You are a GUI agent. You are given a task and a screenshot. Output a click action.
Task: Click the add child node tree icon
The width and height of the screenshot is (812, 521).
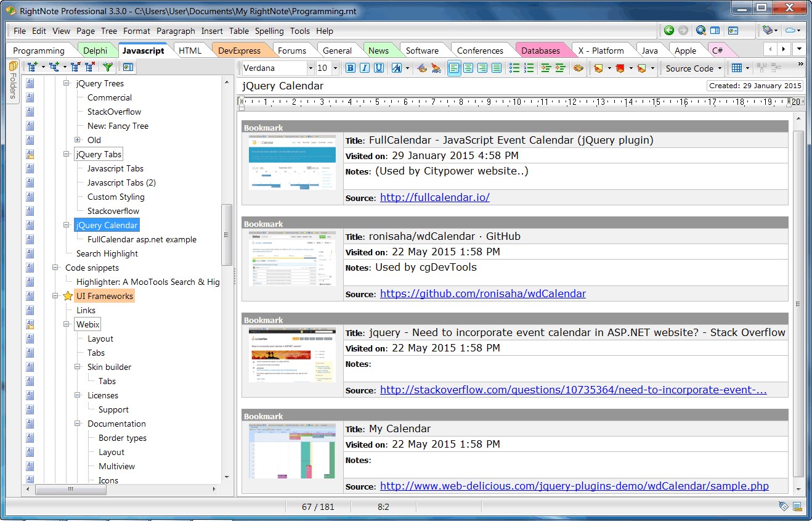tap(54, 68)
